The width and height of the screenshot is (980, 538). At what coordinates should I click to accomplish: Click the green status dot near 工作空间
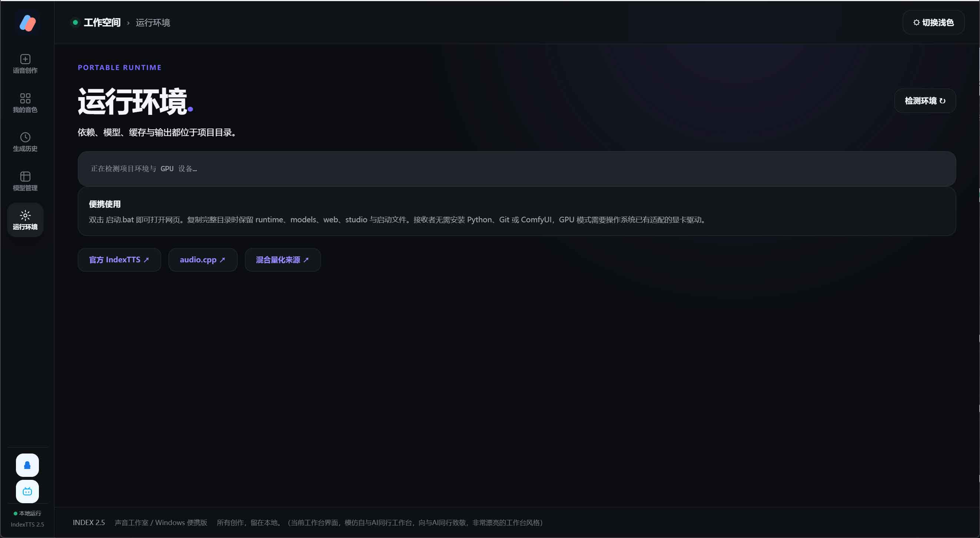click(x=75, y=23)
